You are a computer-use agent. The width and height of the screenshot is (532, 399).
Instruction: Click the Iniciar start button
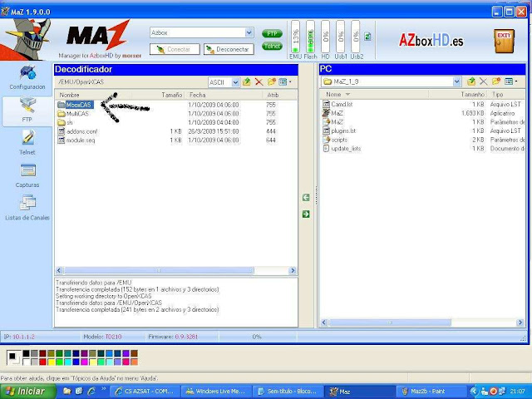[27, 392]
